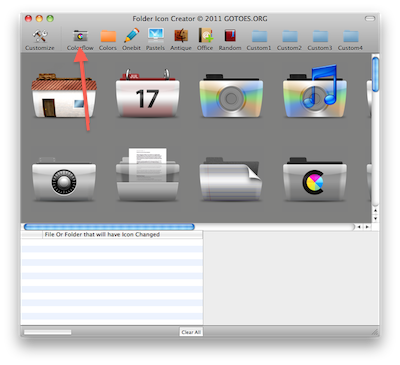Choose the Colors folder set

[x=108, y=39]
